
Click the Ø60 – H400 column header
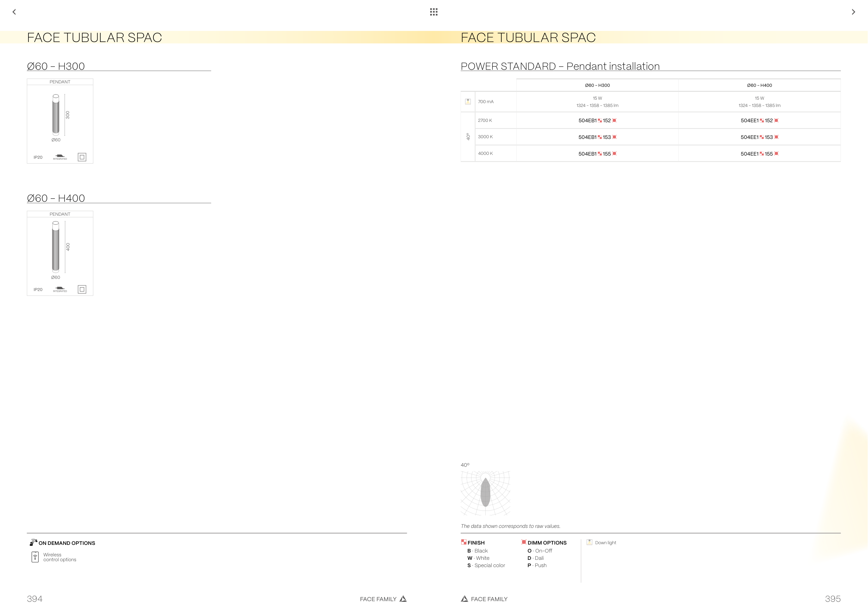point(759,85)
